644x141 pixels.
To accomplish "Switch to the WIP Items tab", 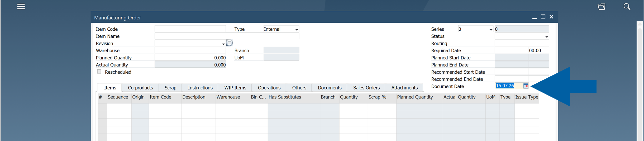I will click(235, 88).
